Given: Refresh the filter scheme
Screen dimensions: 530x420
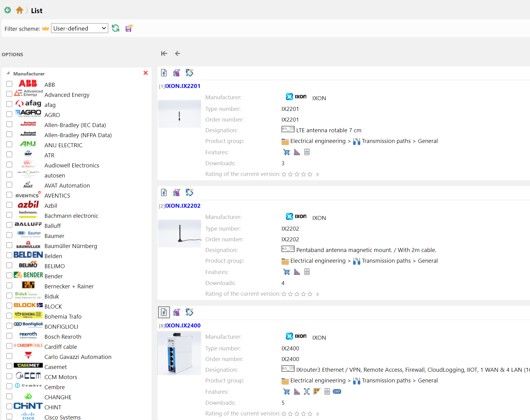Looking at the screenshot, I should coord(116,28).
